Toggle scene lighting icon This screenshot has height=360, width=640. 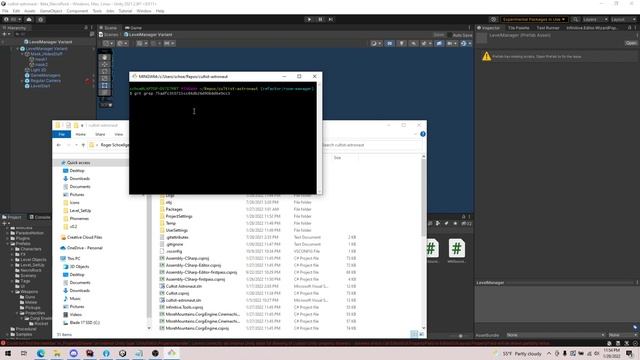pyautogui.click(x=402, y=43)
